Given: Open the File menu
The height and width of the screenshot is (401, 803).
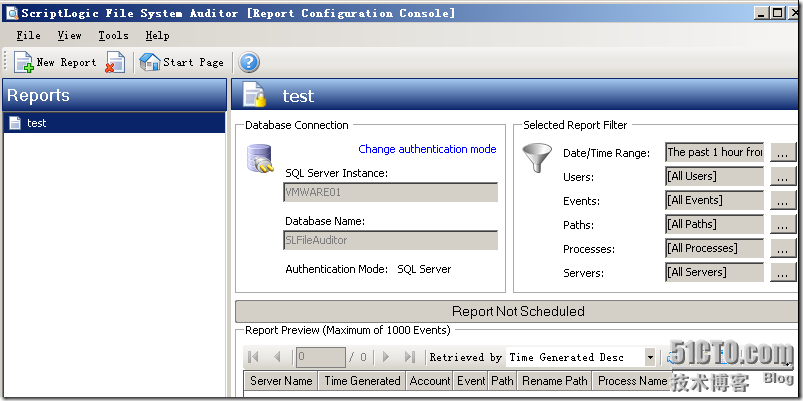Looking at the screenshot, I should click(28, 35).
